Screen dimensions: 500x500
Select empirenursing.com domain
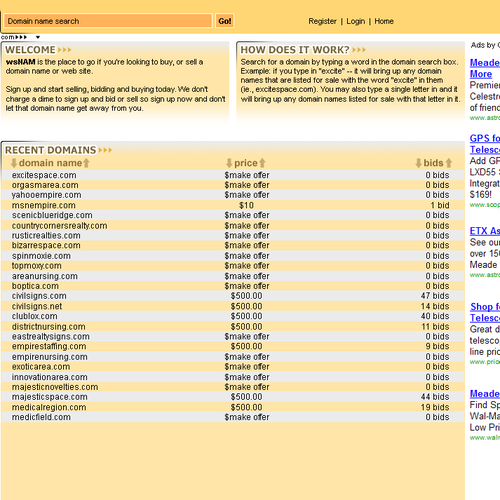(50, 357)
